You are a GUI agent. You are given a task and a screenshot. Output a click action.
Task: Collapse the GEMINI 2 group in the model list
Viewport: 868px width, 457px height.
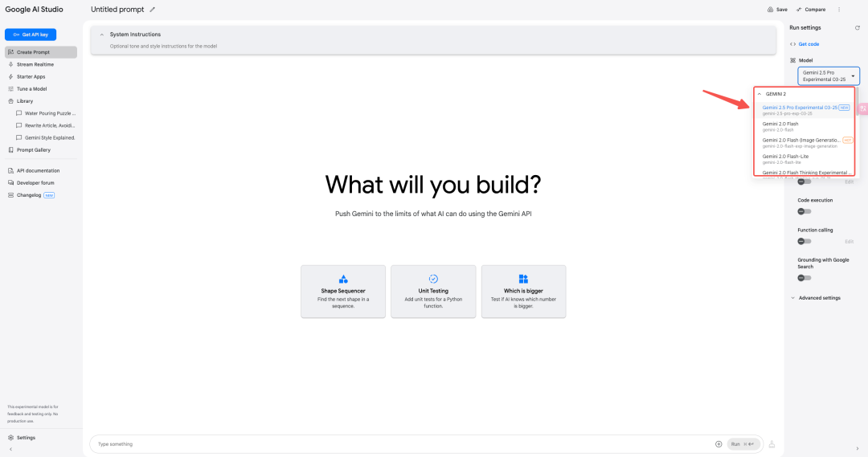(759, 94)
